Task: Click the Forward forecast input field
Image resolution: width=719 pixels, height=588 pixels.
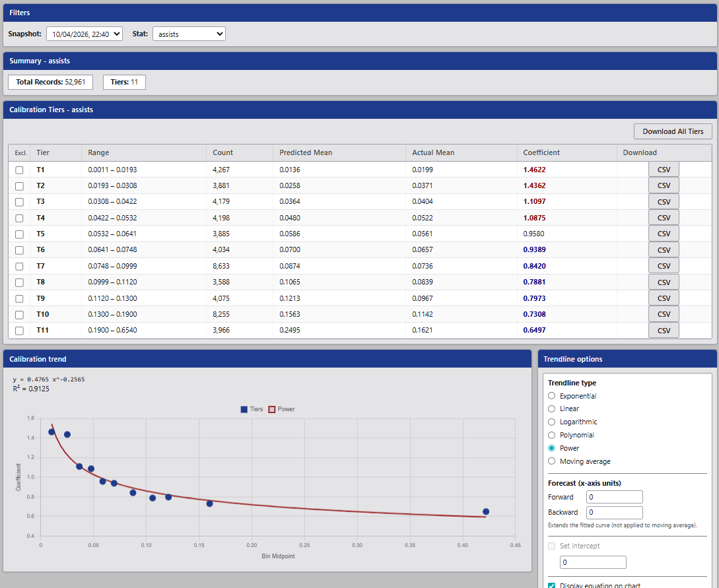Action: (615, 497)
